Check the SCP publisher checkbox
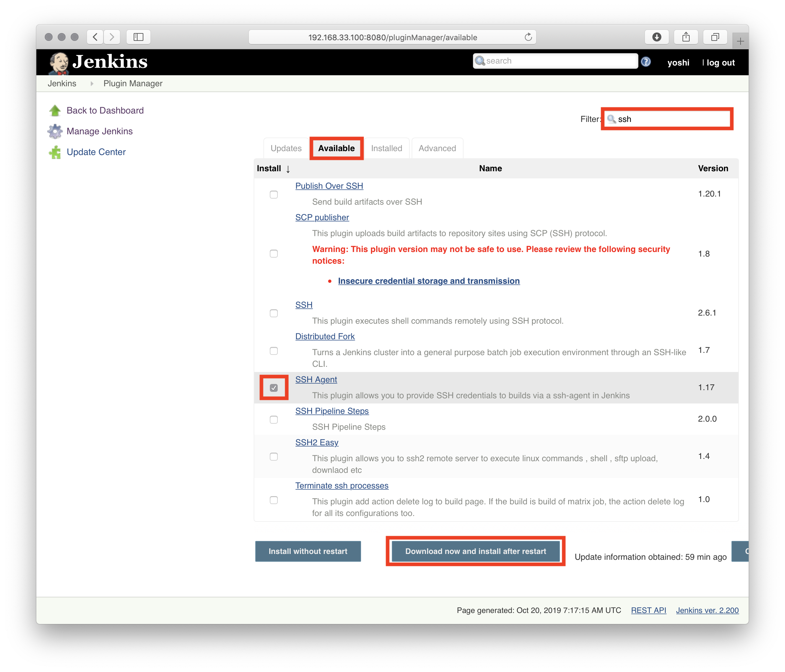This screenshot has height=672, width=785. click(x=273, y=254)
